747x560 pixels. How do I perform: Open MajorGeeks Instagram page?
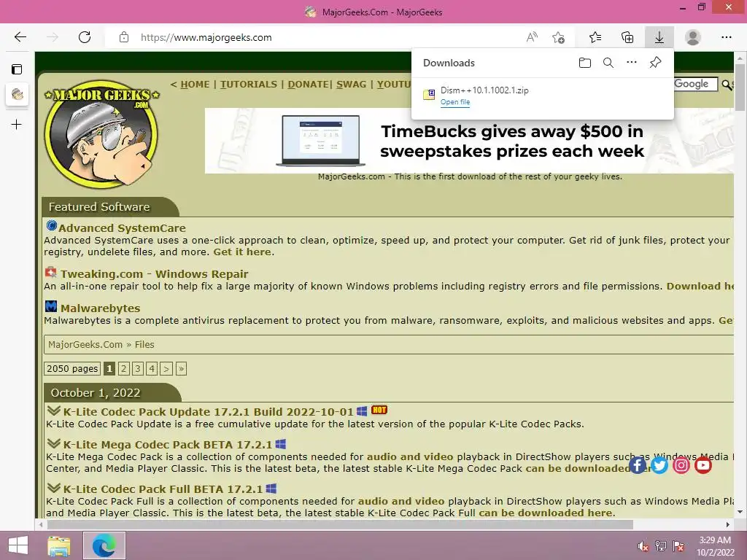(x=681, y=464)
